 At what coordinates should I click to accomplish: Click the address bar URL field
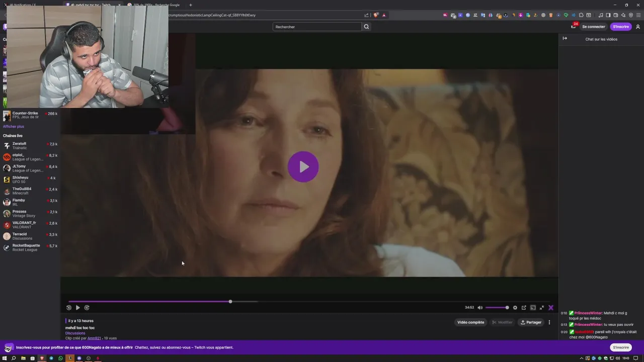(x=264, y=15)
